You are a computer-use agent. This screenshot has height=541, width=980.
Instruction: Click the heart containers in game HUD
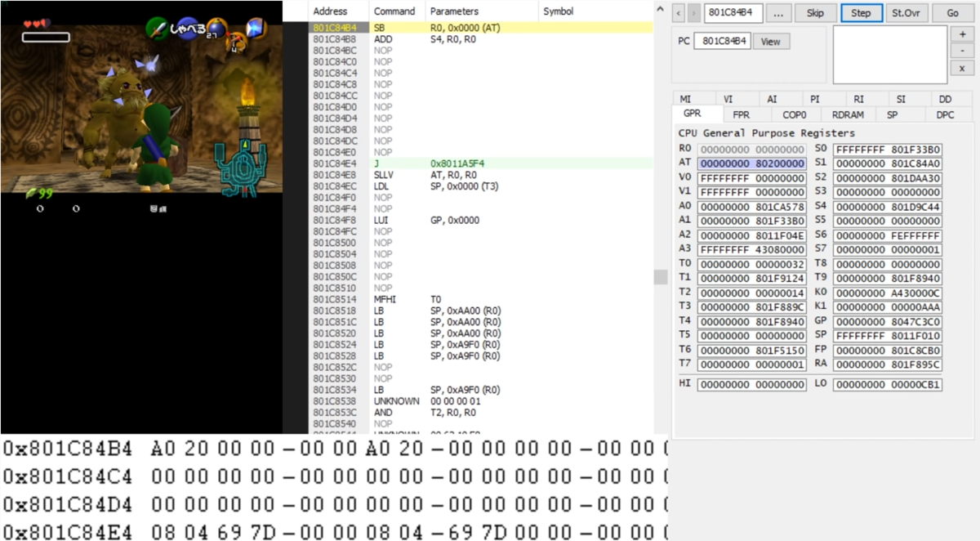coord(35,24)
